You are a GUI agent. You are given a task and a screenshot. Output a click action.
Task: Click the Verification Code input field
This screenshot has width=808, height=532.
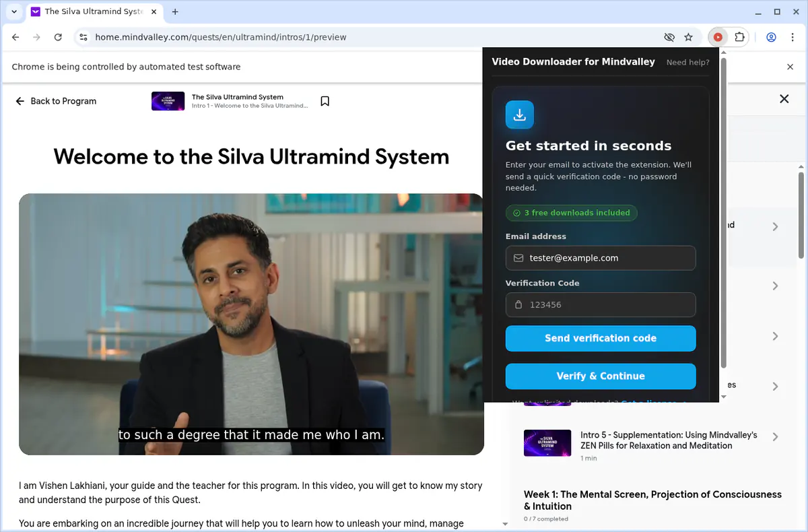pos(601,305)
